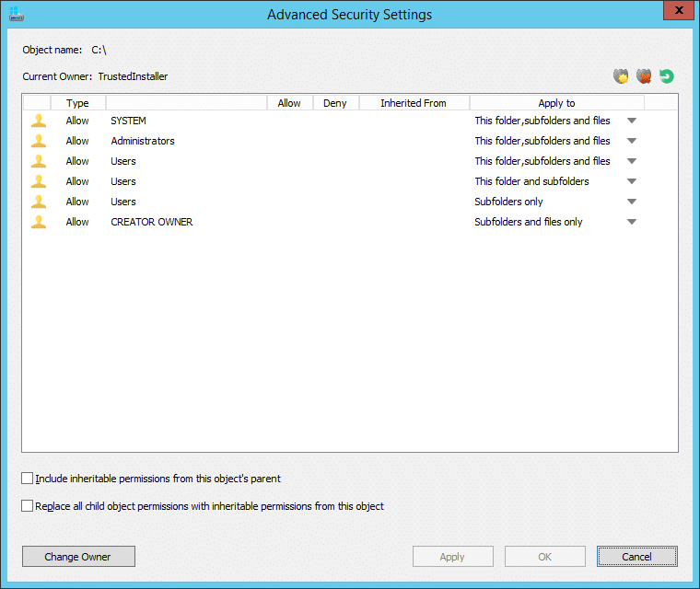Click the remove permission shield with X icon
Viewport: 700px width, 589px height.
(644, 76)
